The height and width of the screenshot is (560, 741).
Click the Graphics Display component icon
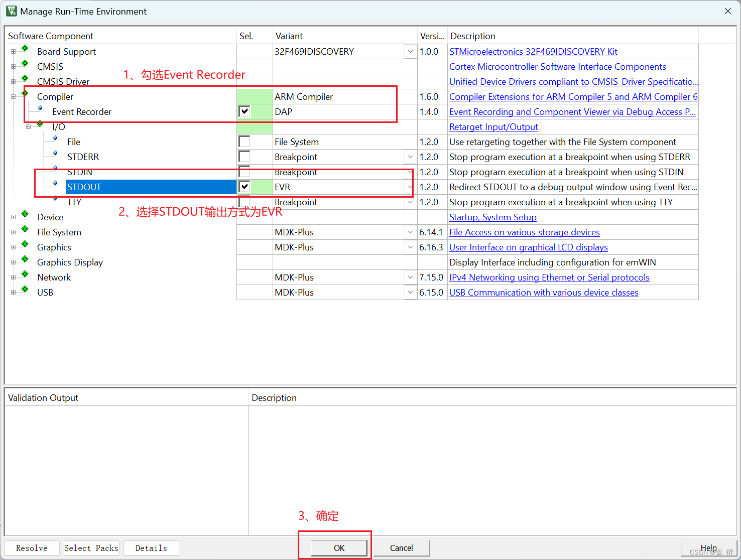24,259
